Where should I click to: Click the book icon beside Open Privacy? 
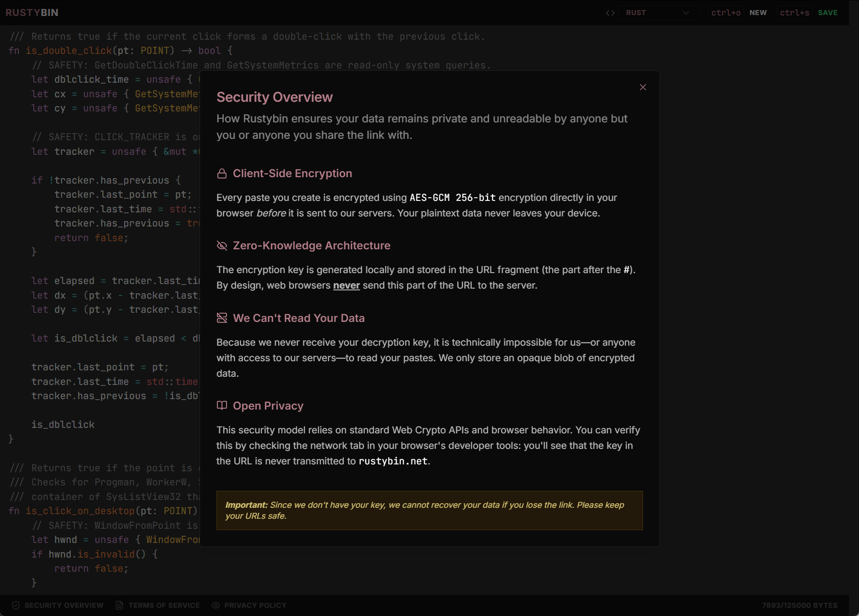pyautogui.click(x=222, y=405)
